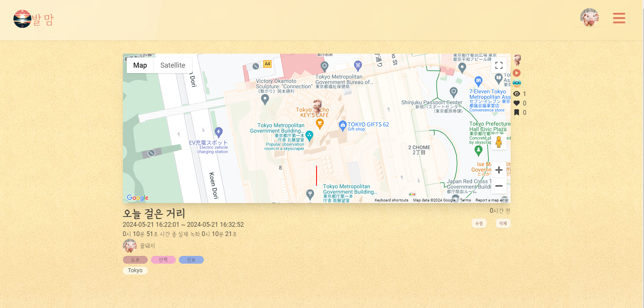Click the walk title 오늘 걸은 거리

point(154,213)
